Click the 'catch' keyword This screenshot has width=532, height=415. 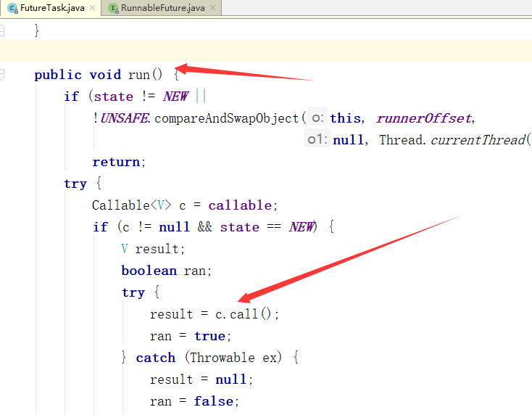click(x=156, y=358)
